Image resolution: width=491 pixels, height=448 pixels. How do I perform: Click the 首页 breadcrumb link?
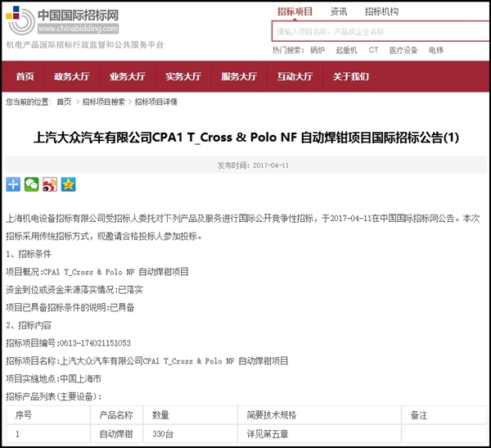click(x=64, y=102)
